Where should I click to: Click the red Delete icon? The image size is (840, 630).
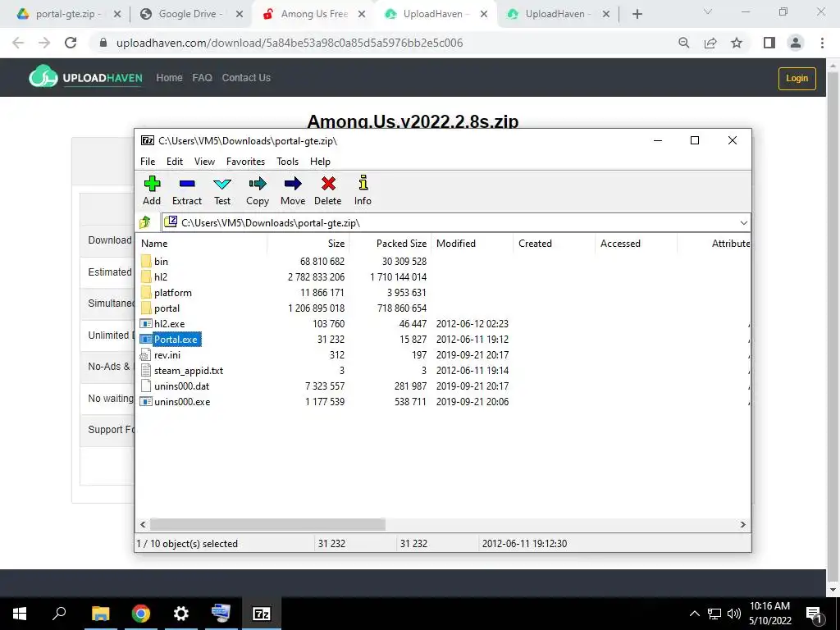(x=328, y=184)
